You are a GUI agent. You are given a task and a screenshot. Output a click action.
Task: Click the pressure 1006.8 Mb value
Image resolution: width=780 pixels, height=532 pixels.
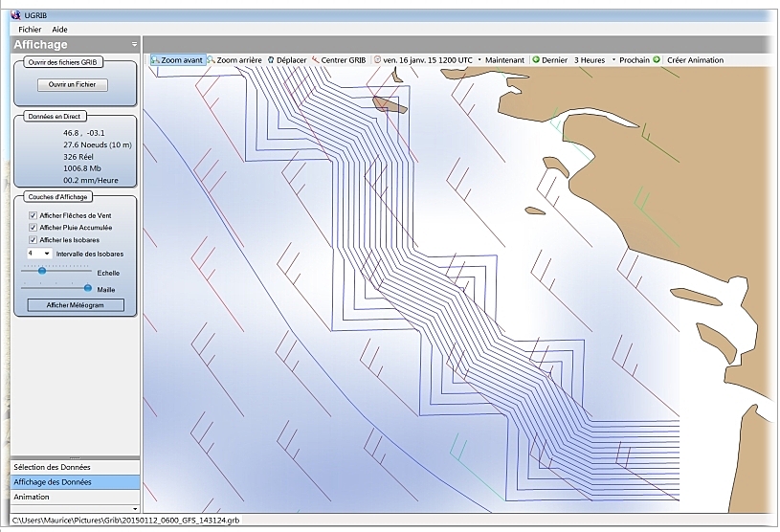coord(82,168)
